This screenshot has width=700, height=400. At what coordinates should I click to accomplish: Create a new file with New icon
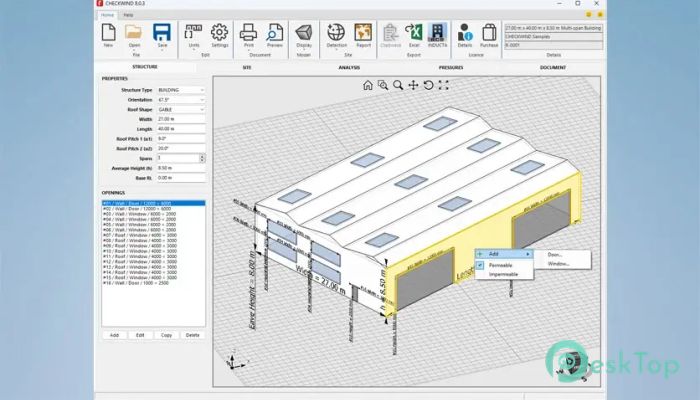click(108, 32)
